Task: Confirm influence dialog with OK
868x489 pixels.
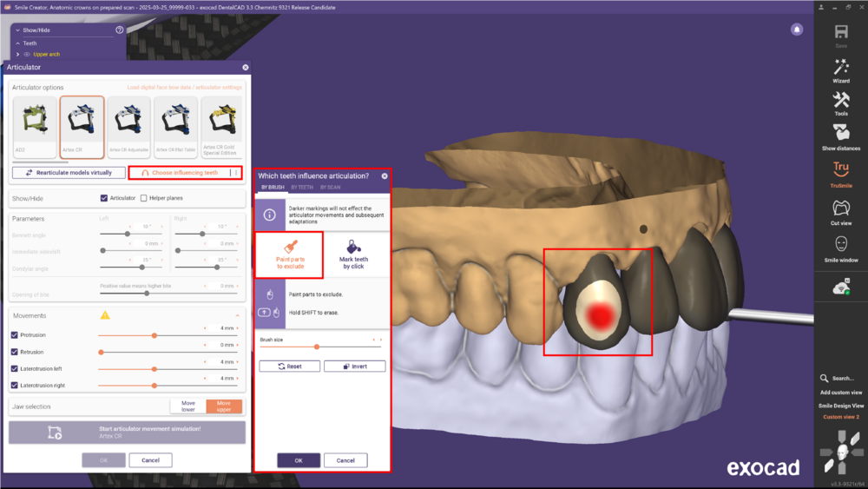Action: click(x=299, y=460)
